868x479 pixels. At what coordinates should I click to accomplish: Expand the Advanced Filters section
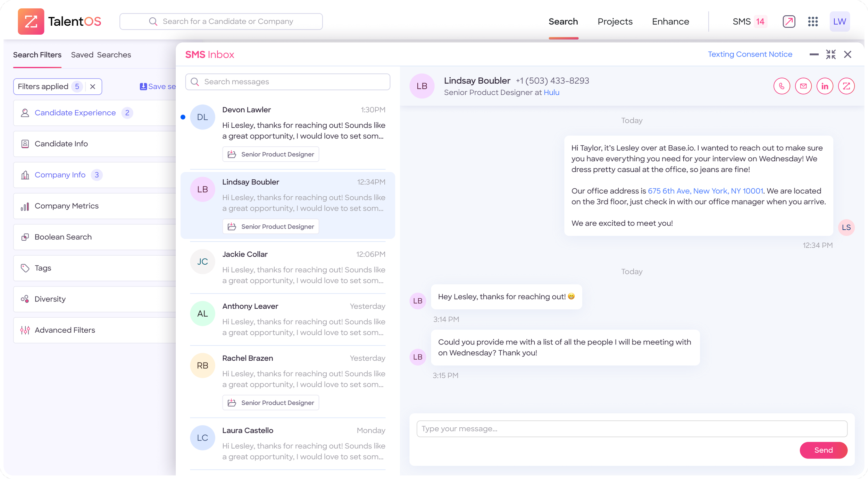[65, 330]
